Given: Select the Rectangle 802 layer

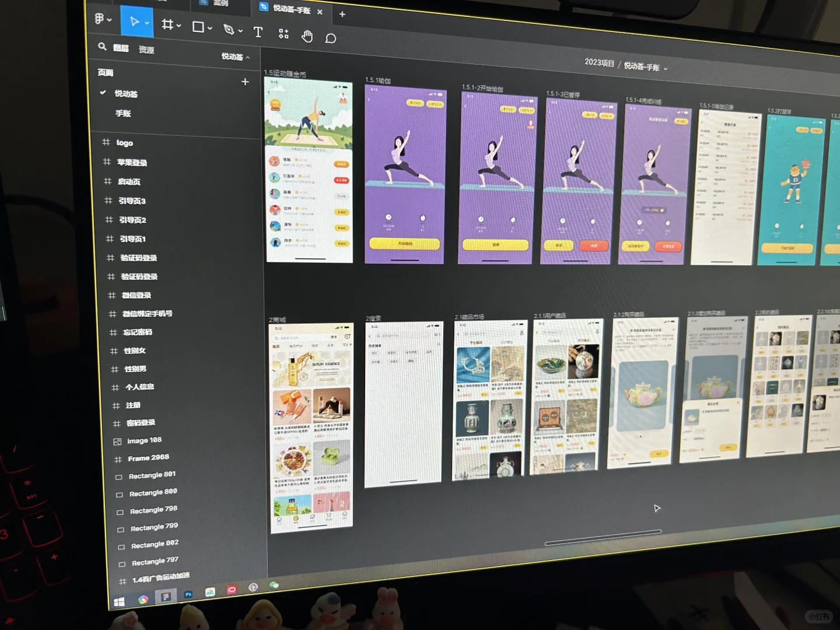Looking at the screenshot, I should tap(155, 544).
